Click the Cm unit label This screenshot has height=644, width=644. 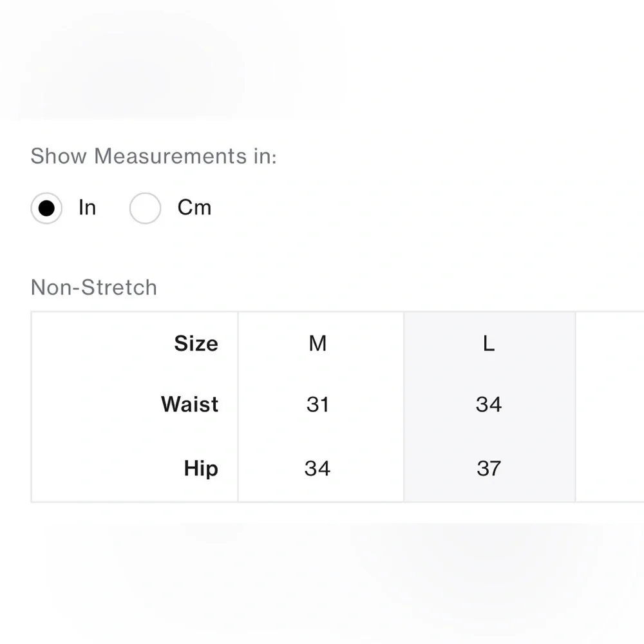(194, 207)
